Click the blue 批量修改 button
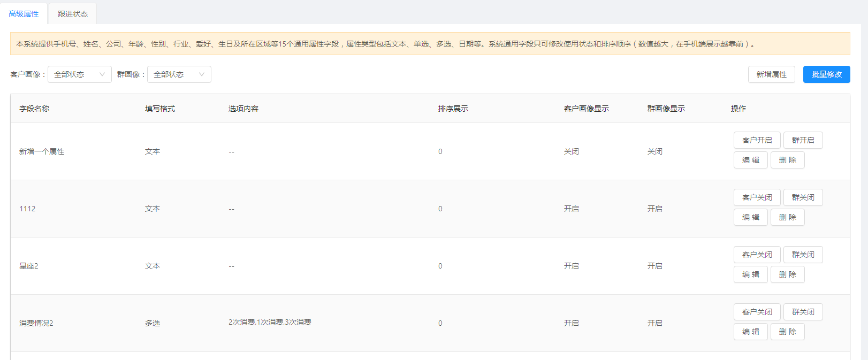The width and height of the screenshot is (868, 360). pyautogui.click(x=827, y=74)
